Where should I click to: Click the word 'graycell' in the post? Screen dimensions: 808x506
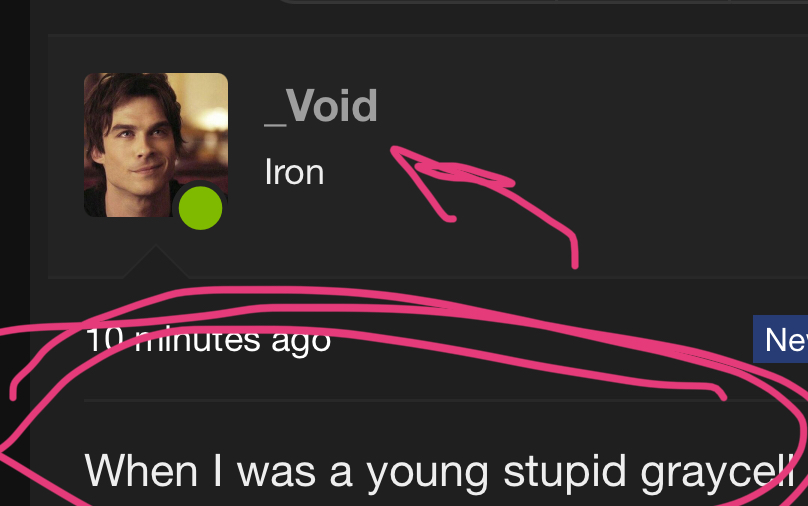(x=717, y=471)
